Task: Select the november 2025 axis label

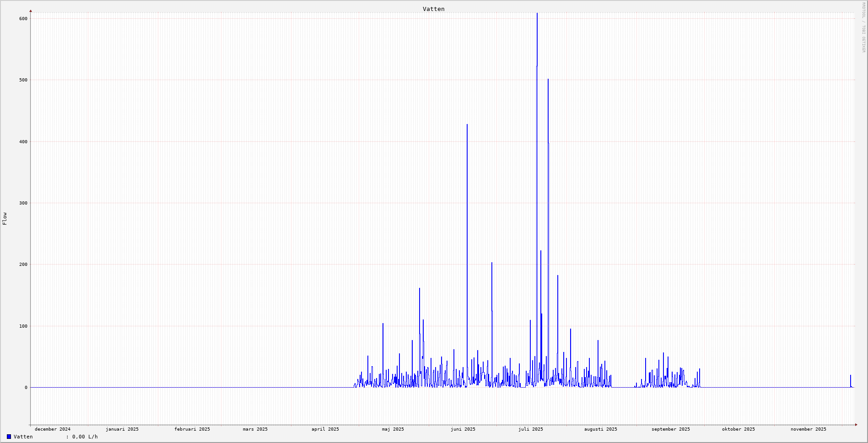Action: click(x=809, y=429)
